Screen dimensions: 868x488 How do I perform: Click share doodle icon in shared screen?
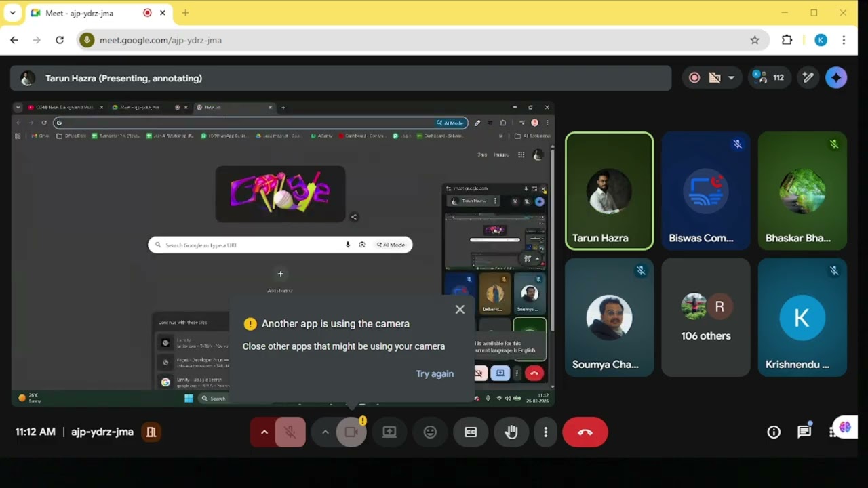tap(353, 217)
